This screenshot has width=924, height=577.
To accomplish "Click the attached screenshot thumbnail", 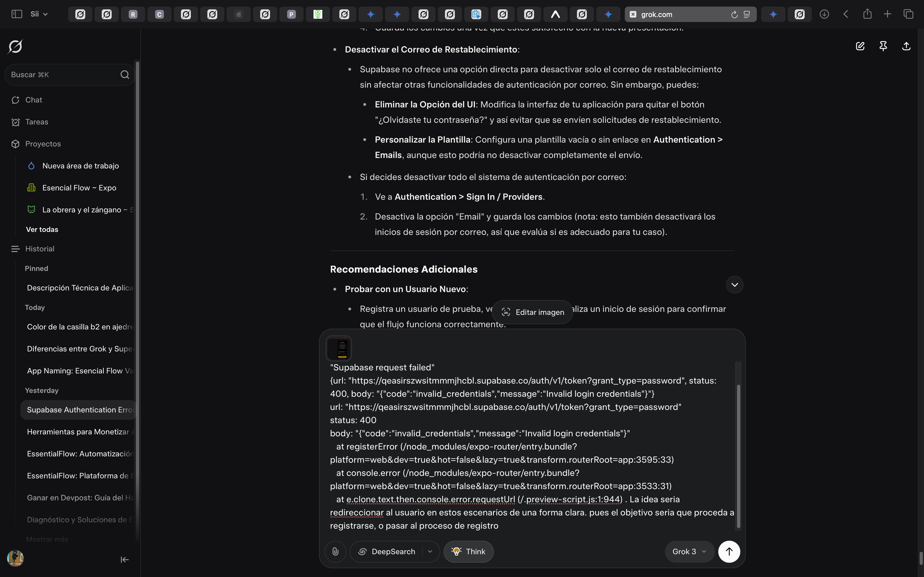I will (339, 348).
